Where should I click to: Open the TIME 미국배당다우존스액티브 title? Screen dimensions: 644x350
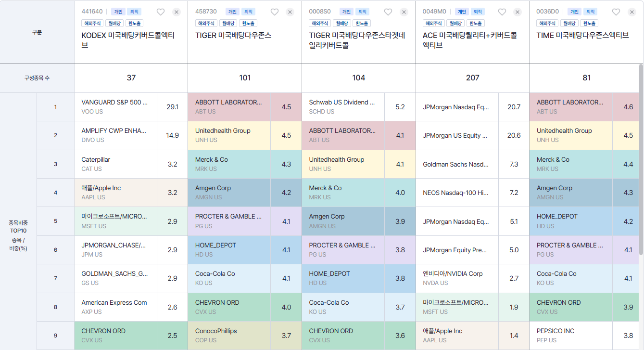(583, 35)
